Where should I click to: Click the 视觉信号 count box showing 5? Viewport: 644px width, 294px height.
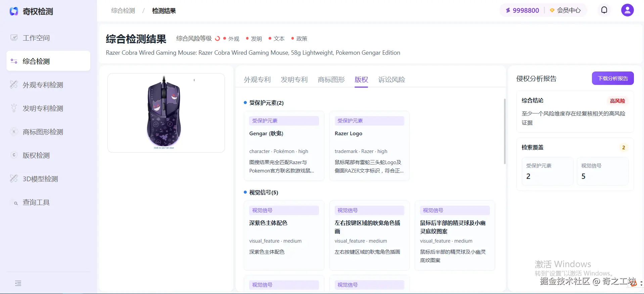click(x=603, y=171)
